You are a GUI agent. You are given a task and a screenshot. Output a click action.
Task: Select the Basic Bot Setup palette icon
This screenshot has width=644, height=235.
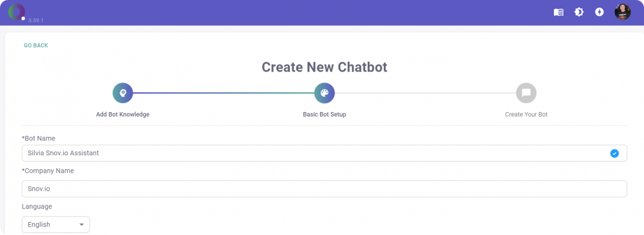tap(325, 93)
